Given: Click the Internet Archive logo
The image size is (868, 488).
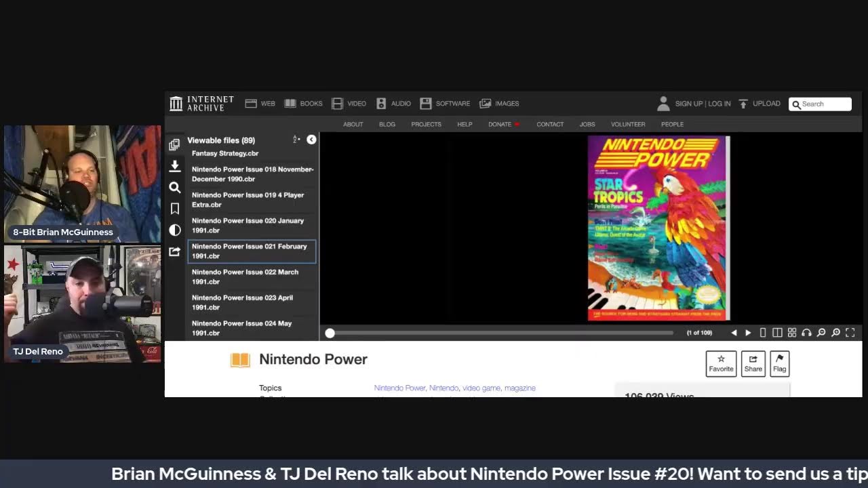Looking at the screenshot, I should point(201,103).
